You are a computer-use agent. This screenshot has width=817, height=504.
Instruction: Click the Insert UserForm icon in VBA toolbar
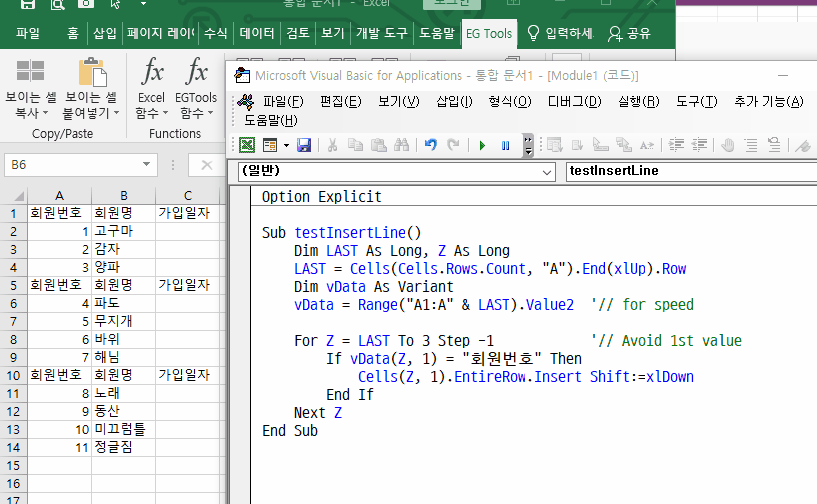pos(270,145)
